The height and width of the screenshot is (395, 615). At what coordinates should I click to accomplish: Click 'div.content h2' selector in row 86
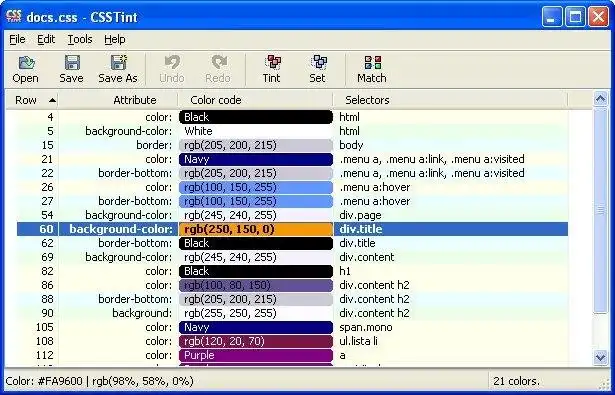point(374,285)
